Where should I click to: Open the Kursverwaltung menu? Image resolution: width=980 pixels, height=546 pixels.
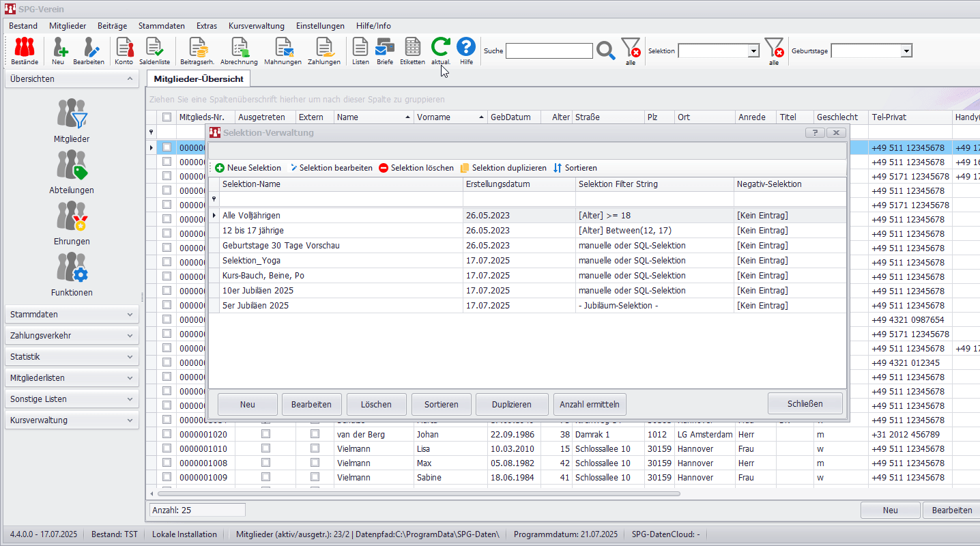click(x=256, y=26)
